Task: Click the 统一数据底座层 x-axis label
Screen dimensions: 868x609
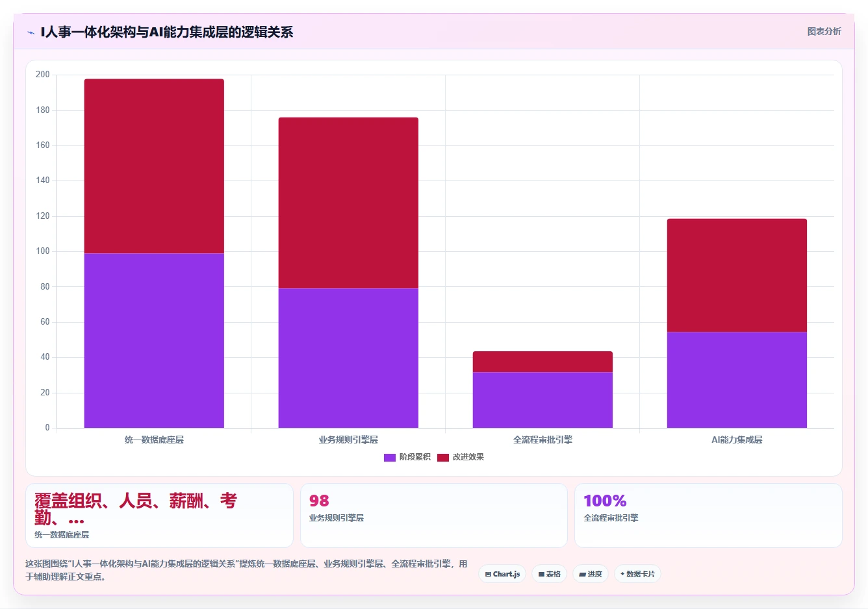Action: coord(154,440)
